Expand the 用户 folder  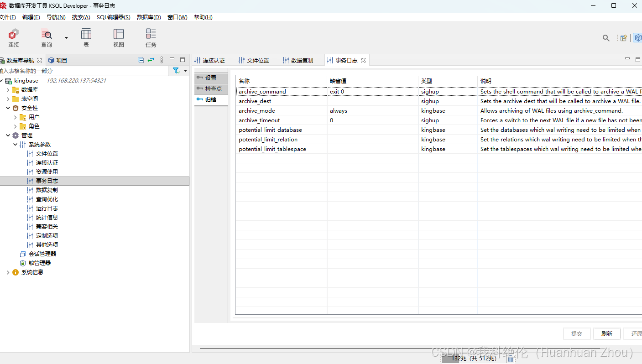coord(15,117)
